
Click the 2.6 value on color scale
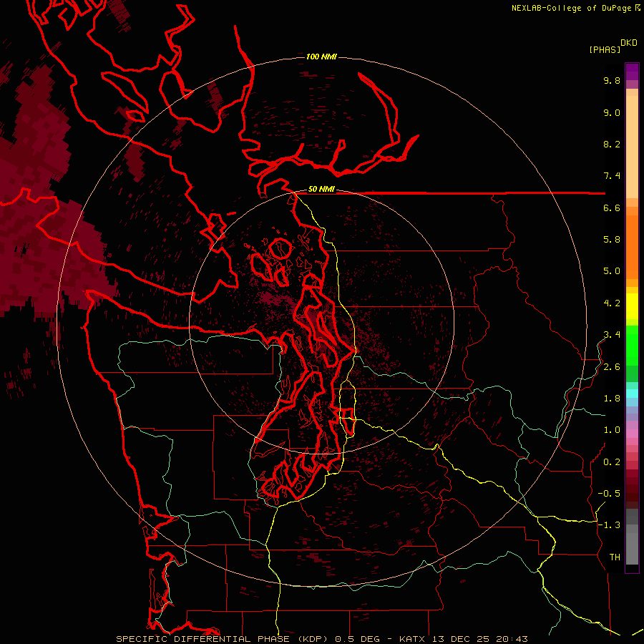612,367
